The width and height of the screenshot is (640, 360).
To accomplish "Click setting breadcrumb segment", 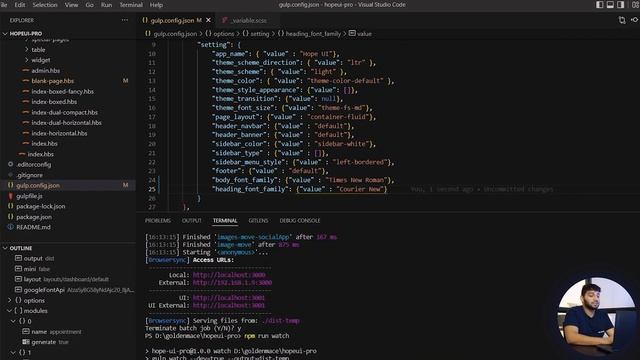I will tap(256, 34).
